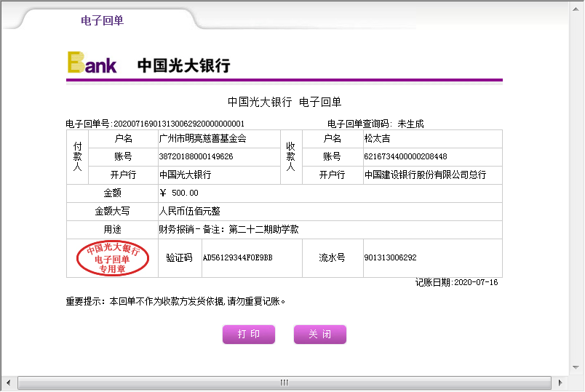
Task: Click the Bank logo of 中国光大银行
Action: [92, 63]
